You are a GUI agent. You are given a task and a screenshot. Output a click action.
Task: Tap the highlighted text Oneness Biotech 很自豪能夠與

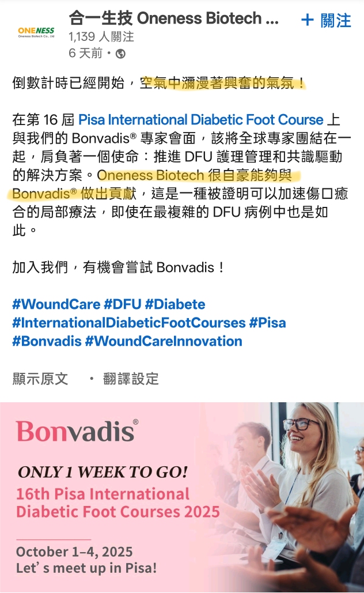click(x=194, y=175)
